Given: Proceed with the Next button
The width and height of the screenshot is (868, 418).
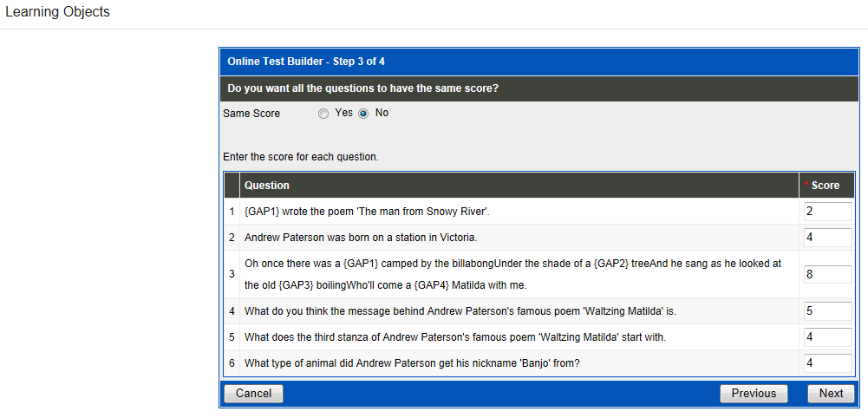Looking at the screenshot, I should (x=830, y=394).
